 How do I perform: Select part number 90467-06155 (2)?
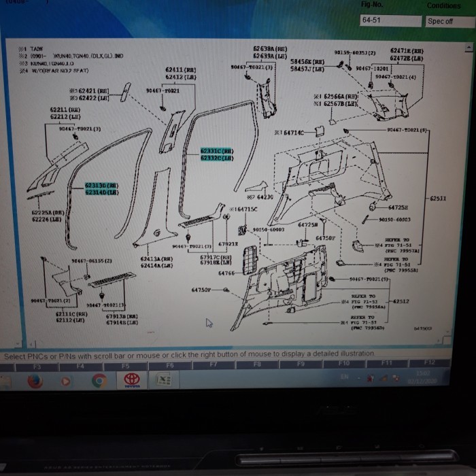(x=92, y=260)
